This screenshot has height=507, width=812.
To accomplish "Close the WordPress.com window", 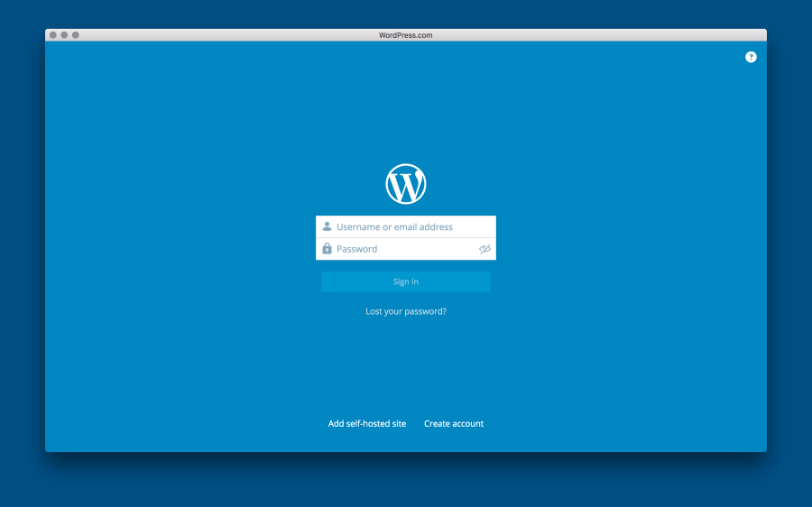I will point(53,35).
